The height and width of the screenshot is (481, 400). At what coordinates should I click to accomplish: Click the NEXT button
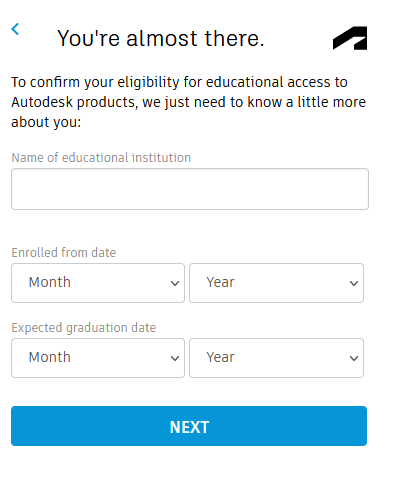189,426
